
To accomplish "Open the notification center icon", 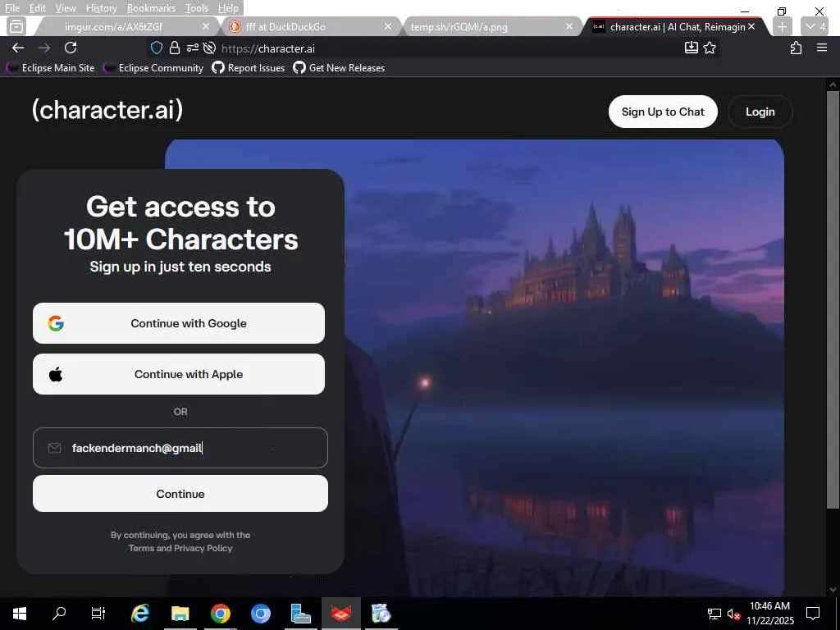I will 813,614.
